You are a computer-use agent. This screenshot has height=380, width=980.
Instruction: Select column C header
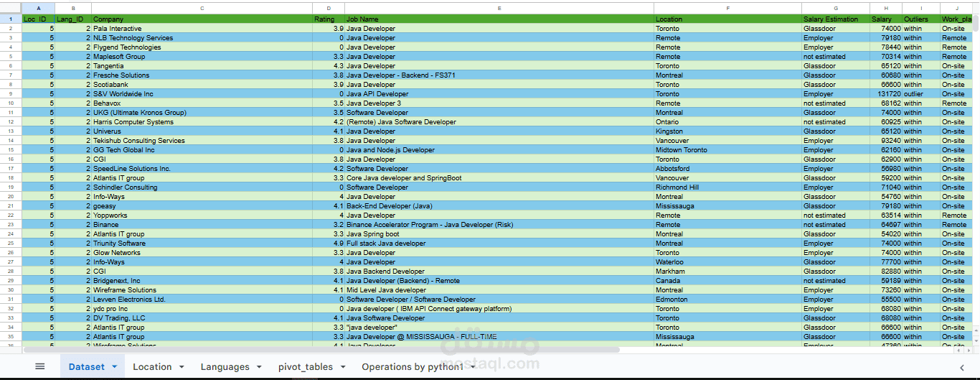tap(202, 8)
